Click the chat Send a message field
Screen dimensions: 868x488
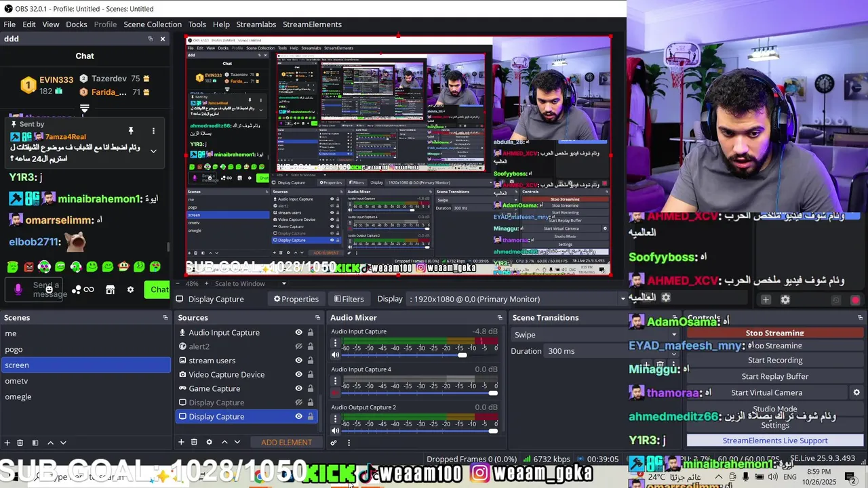pos(49,289)
